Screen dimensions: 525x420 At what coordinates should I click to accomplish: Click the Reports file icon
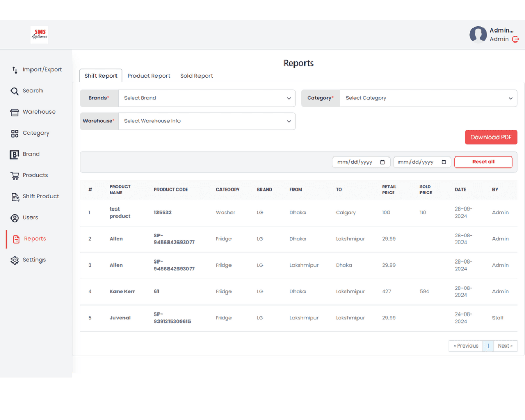click(x=16, y=239)
